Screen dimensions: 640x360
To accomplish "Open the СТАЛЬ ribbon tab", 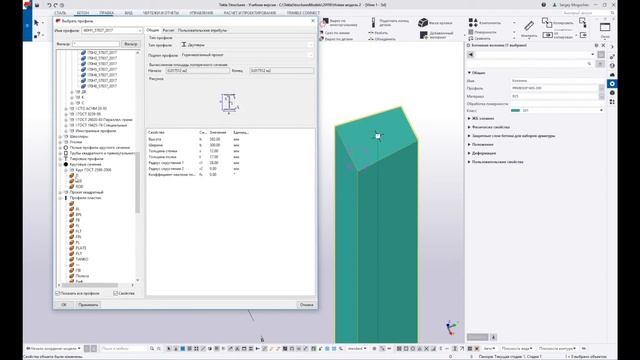I will pyautogui.click(x=60, y=13).
